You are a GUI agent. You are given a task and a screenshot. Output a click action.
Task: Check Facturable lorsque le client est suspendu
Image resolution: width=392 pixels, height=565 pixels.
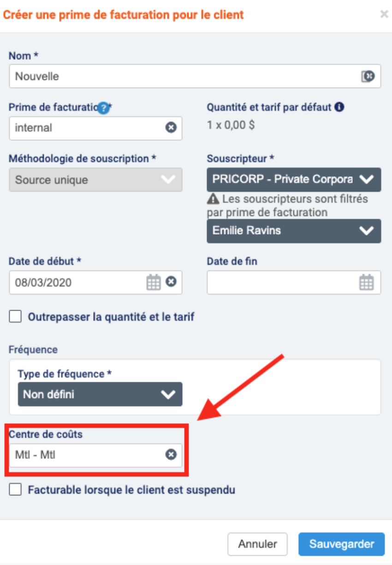(x=16, y=490)
